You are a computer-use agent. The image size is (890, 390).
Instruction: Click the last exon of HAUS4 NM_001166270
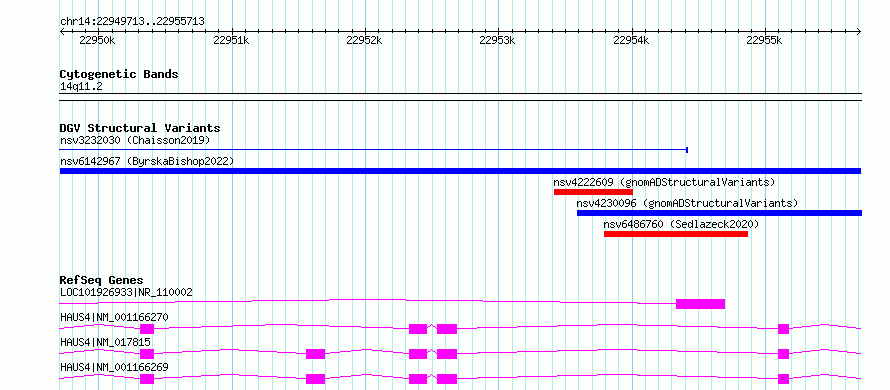783,329
